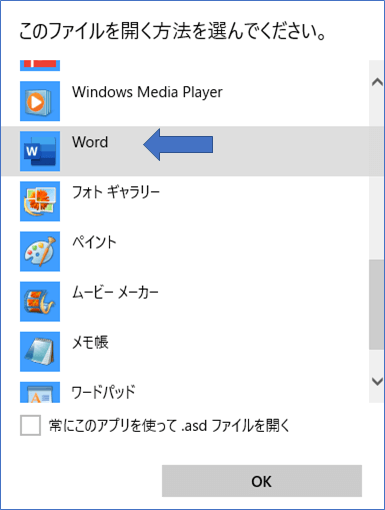The width and height of the screenshot is (385, 510).
Task: Click the scrollbar up arrow
Action: coord(377,82)
